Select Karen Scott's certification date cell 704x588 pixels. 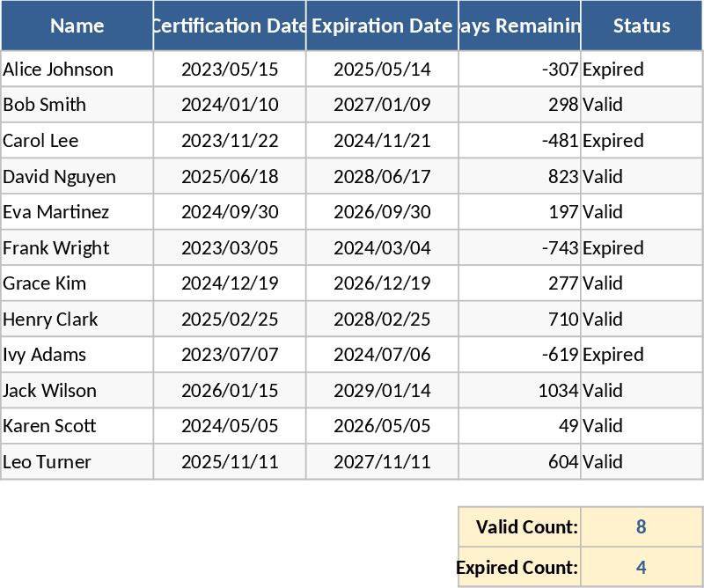coord(230,426)
